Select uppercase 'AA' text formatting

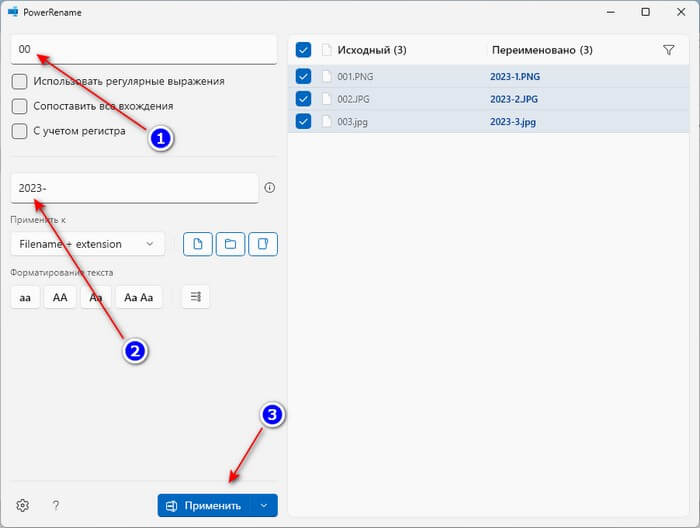click(60, 297)
